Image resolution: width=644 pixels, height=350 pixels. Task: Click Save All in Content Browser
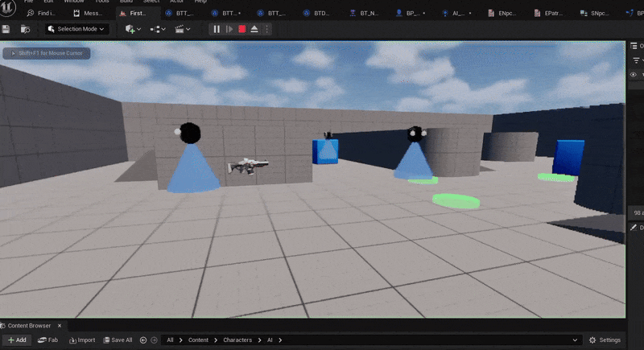click(x=118, y=340)
